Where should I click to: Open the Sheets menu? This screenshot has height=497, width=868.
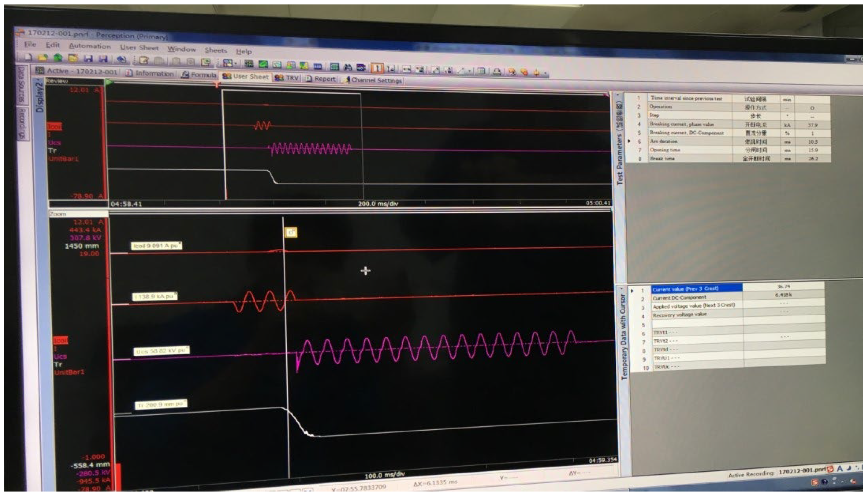pos(216,50)
